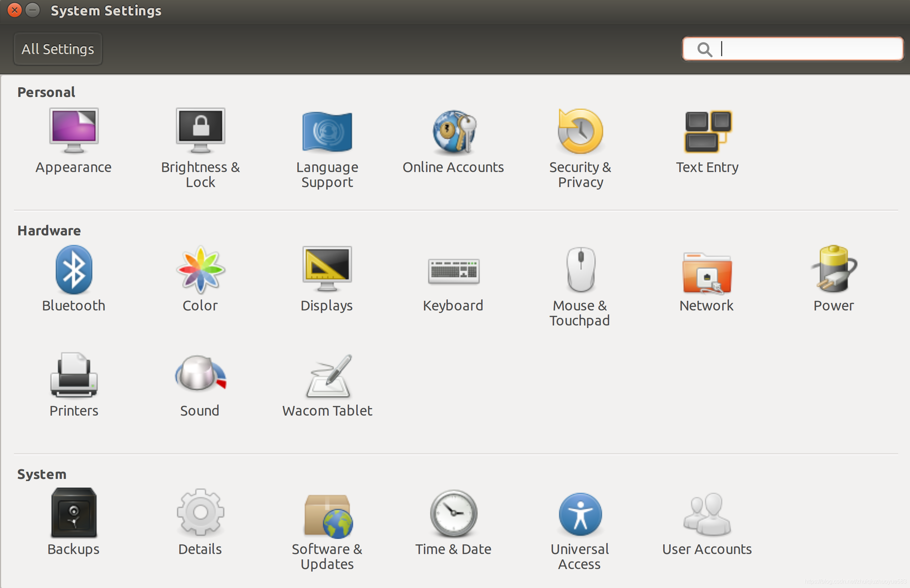The image size is (910, 588).
Task: Open Mouse & Touchpad settings
Action: pos(580,270)
